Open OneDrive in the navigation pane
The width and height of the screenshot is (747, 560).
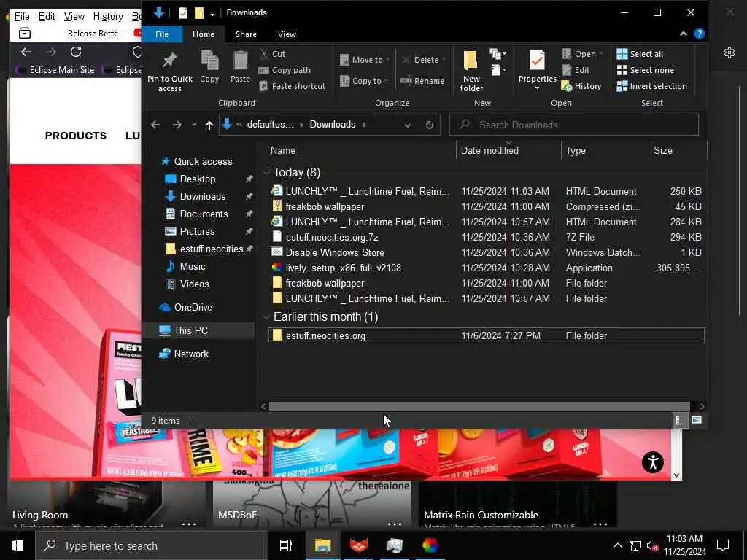[x=193, y=308]
